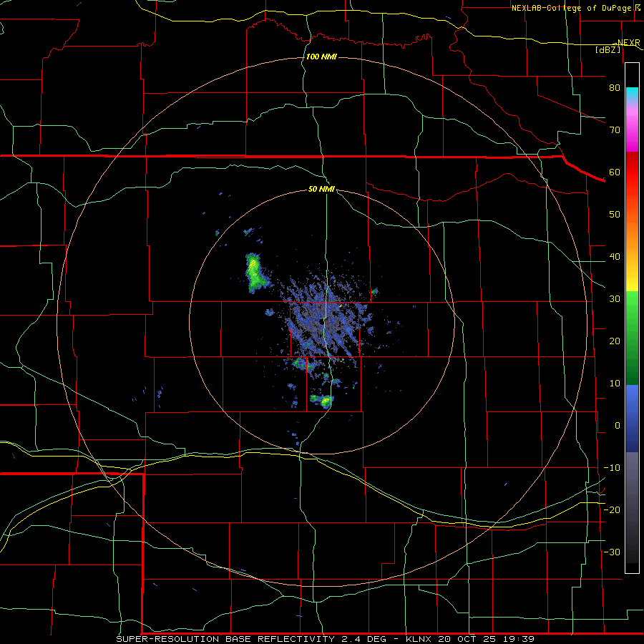This screenshot has width=644, height=644.
Task: Click the 30 value on the colorbar scale
Action: pyautogui.click(x=615, y=299)
